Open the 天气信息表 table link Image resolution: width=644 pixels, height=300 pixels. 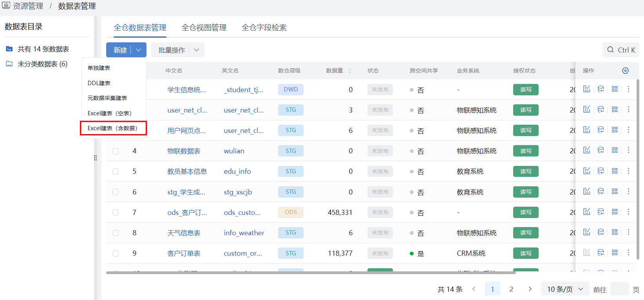coord(184,233)
